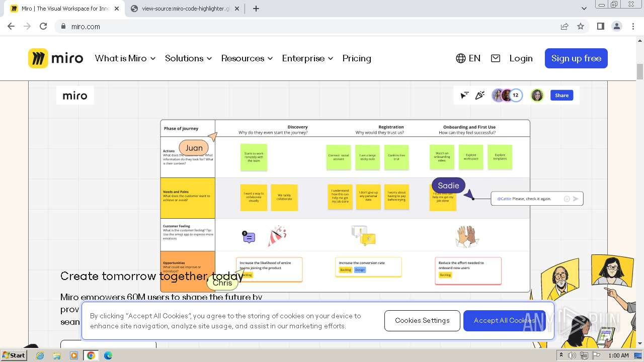Click Sign up free button
The width and height of the screenshot is (644, 362).
click(x=576, y=58)
